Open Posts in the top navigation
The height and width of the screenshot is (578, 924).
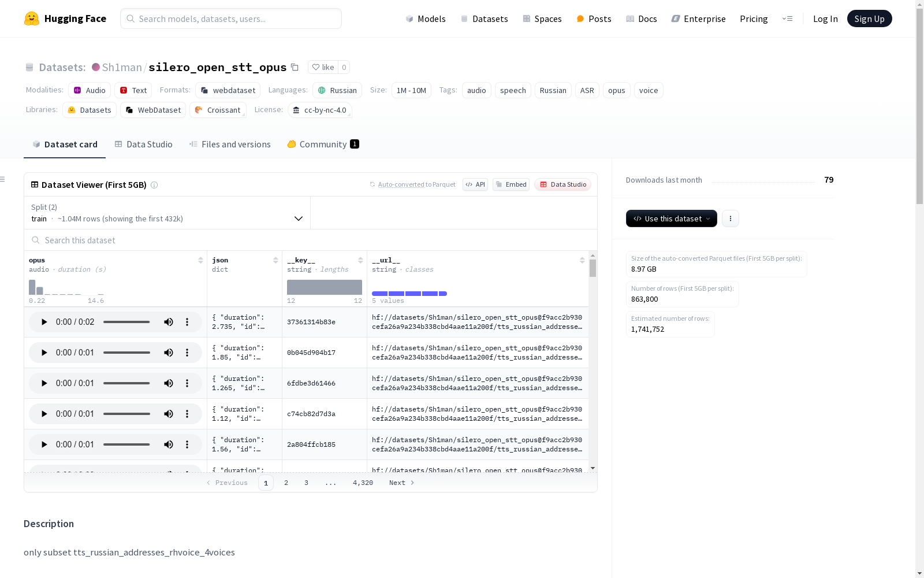coord(594,18)
